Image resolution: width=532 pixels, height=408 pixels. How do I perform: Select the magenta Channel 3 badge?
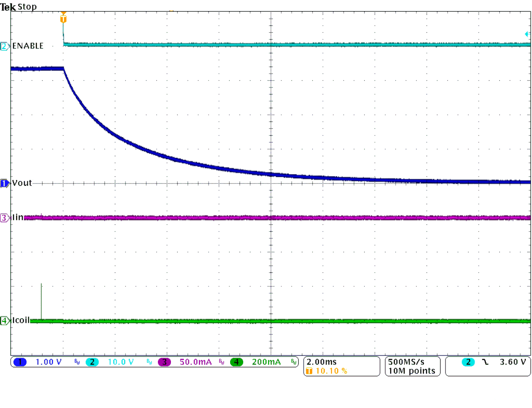(164, 362)
